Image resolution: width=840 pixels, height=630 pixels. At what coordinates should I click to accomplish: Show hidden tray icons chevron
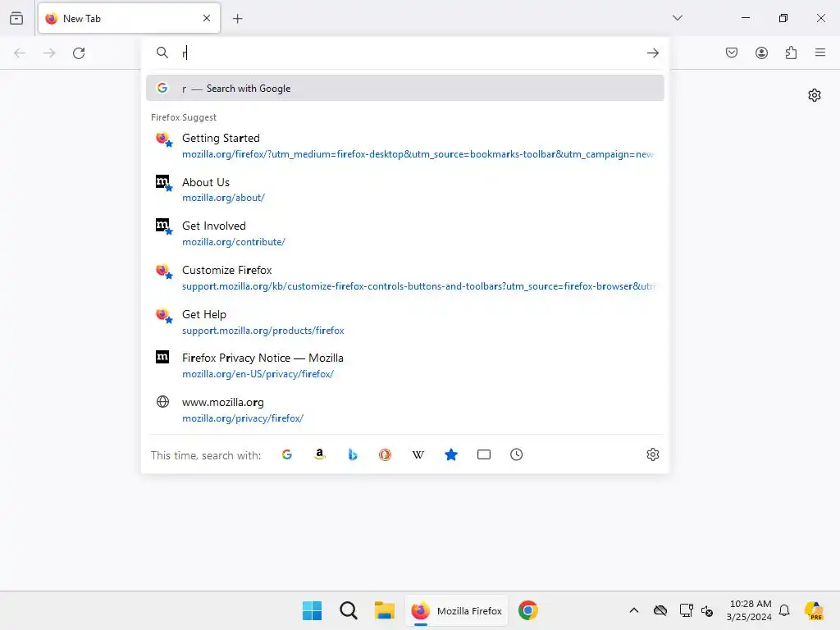pyautogui.click(x=634, y=610)
